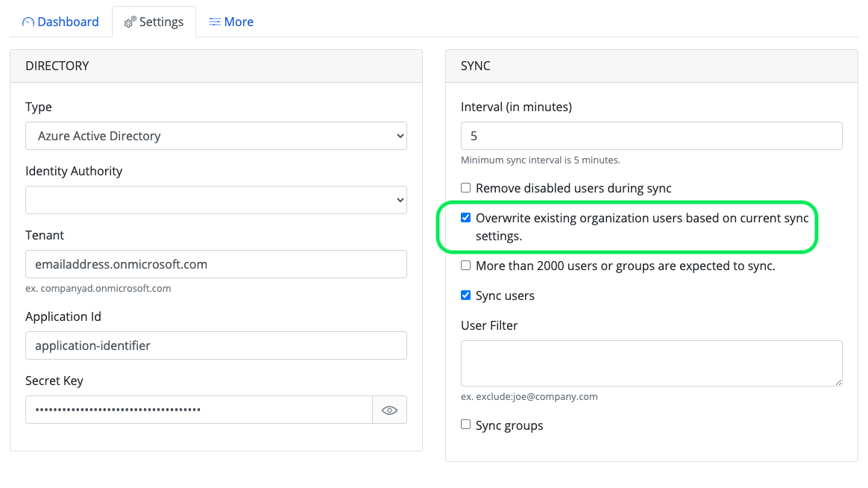Image resolution: width=868 pixels, height=488 pixels.
Task: Switch to the Settings tab
Action: 154,22
